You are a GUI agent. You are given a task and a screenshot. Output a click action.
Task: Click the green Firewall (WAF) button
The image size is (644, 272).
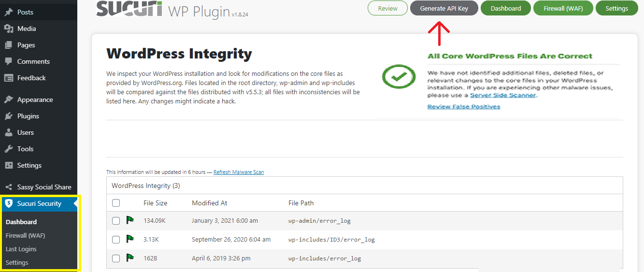click(563, 8)
